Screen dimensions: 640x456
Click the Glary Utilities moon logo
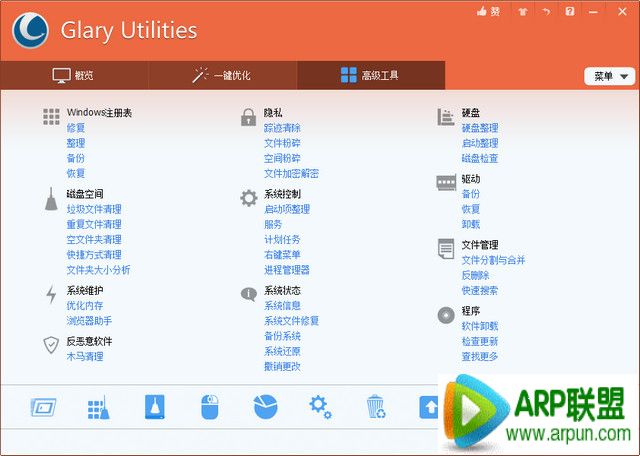click(30, 30)
